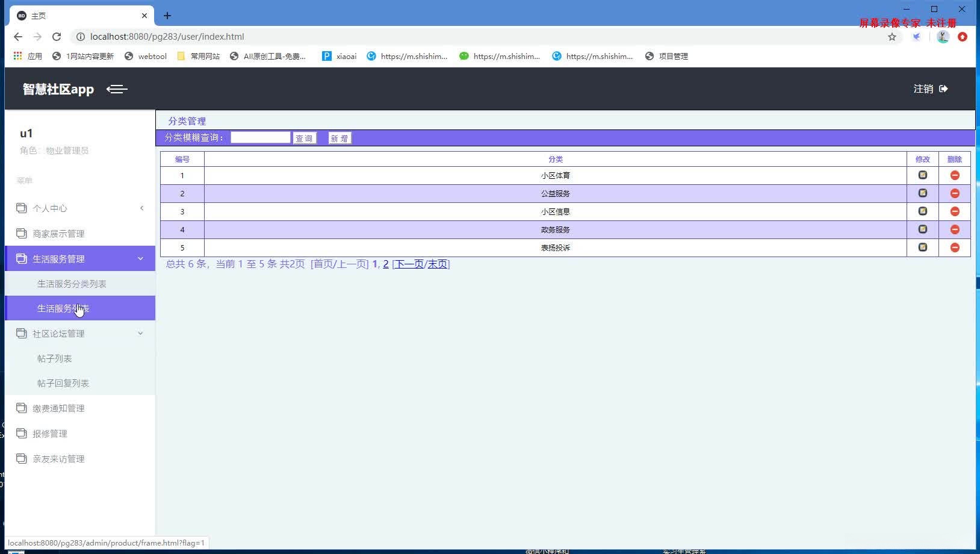Bookmark this page with the star icon
The height and width of the screenshot is (554, 980).
tap(892, 37)
